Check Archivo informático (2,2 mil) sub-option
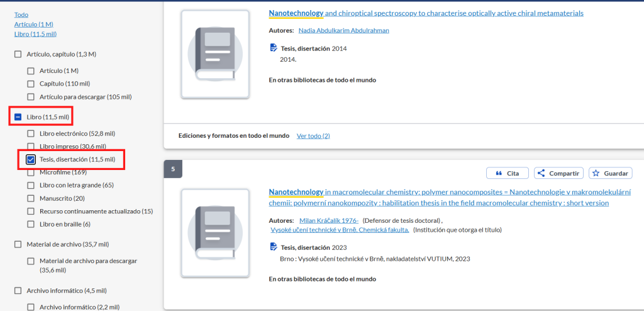Screen dimensions: 644x311 (31, 307)
